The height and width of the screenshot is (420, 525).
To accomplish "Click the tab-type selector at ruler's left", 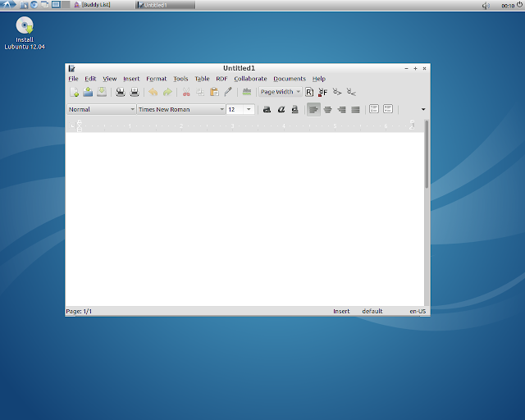I will tap(73, 126).
